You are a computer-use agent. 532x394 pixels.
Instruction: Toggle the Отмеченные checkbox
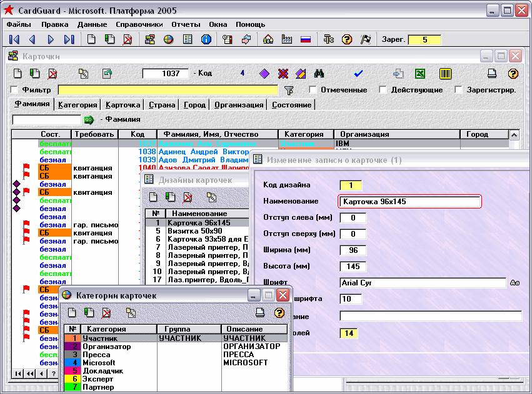[x=313, y=90]
